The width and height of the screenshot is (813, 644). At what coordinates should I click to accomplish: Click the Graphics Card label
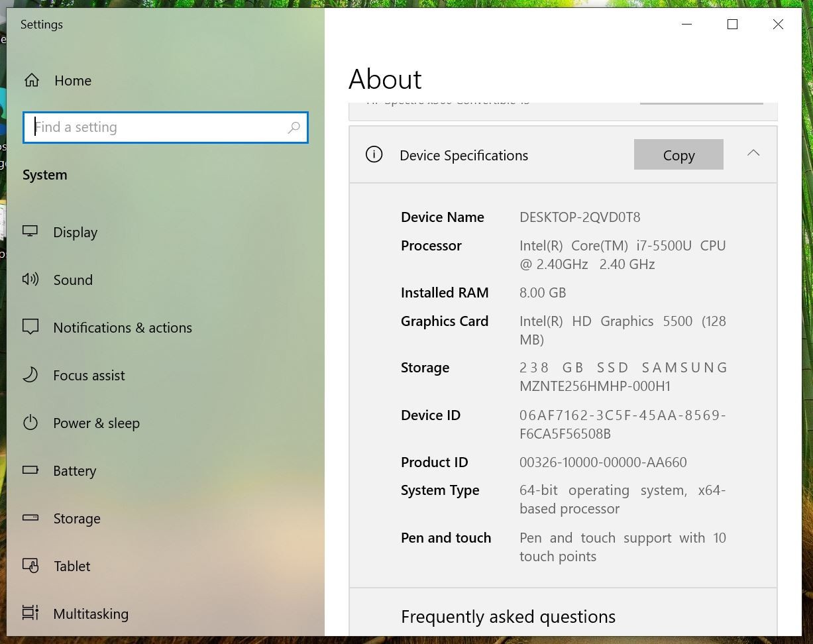tap(445, 321)
